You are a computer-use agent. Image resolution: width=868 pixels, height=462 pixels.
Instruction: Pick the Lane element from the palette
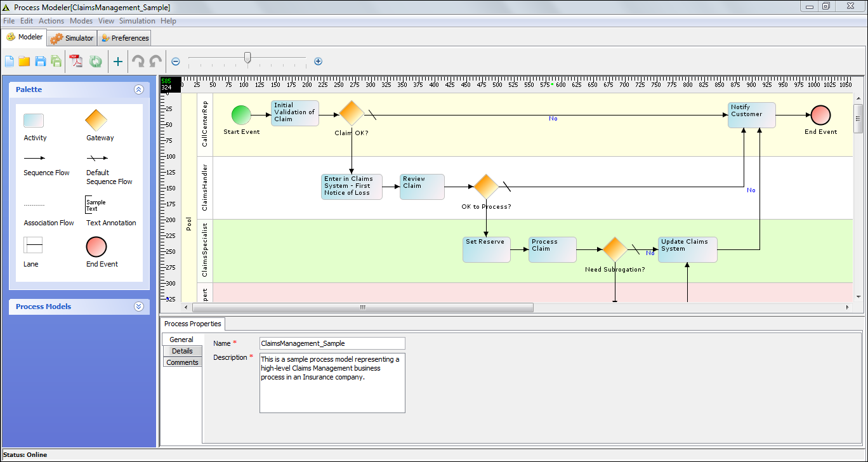(33, 245)
